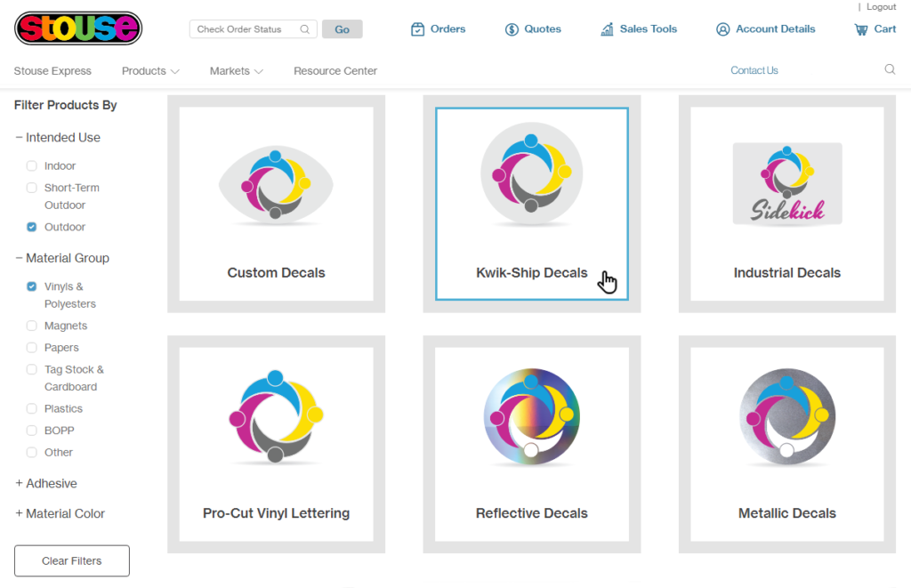Expand the Material Color filter section
This screenshot has width=911, height=588.
60,513
